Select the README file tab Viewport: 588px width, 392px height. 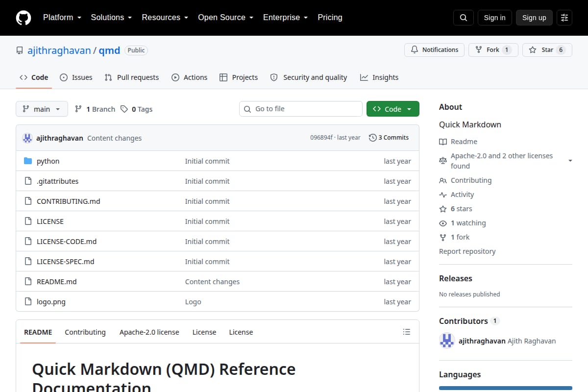click(x=38, y=332)
